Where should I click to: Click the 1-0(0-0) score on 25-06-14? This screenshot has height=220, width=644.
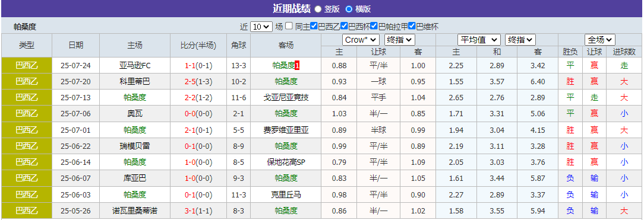pos(198,162)
